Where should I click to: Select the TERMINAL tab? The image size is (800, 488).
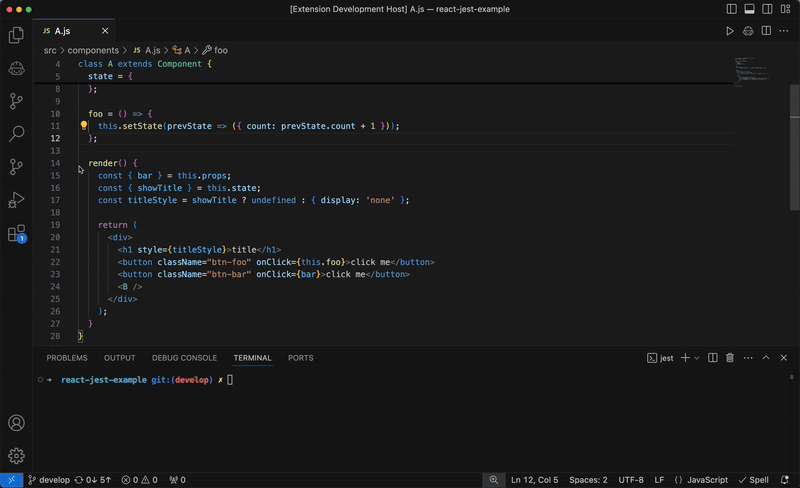(x=253, y=358)
